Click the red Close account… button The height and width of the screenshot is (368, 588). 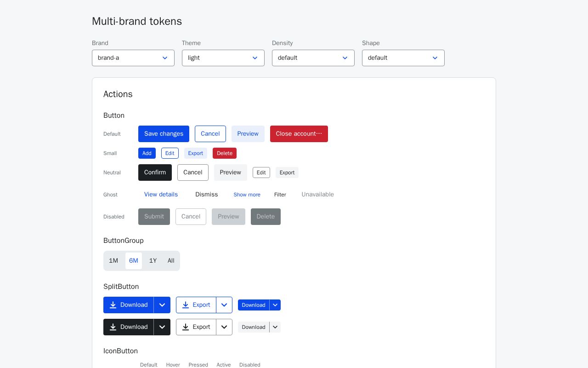[299, 134]
